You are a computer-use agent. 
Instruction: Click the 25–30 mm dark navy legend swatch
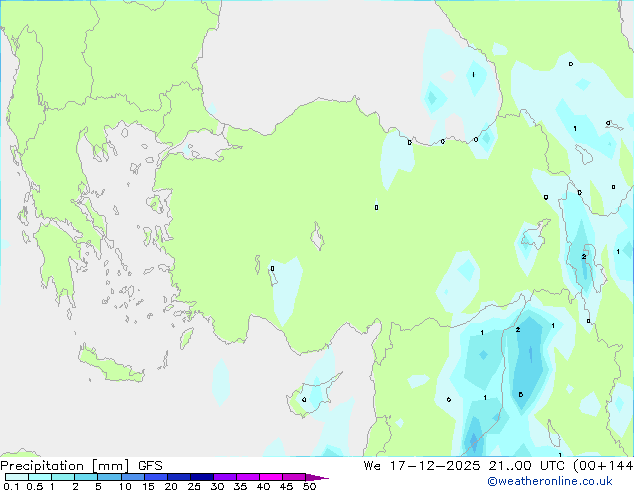coord(202,477)
